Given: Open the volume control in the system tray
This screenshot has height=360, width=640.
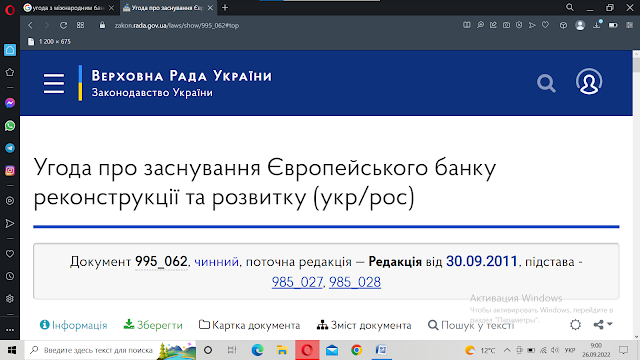Looking at the screenshot, I should point(554,350).
